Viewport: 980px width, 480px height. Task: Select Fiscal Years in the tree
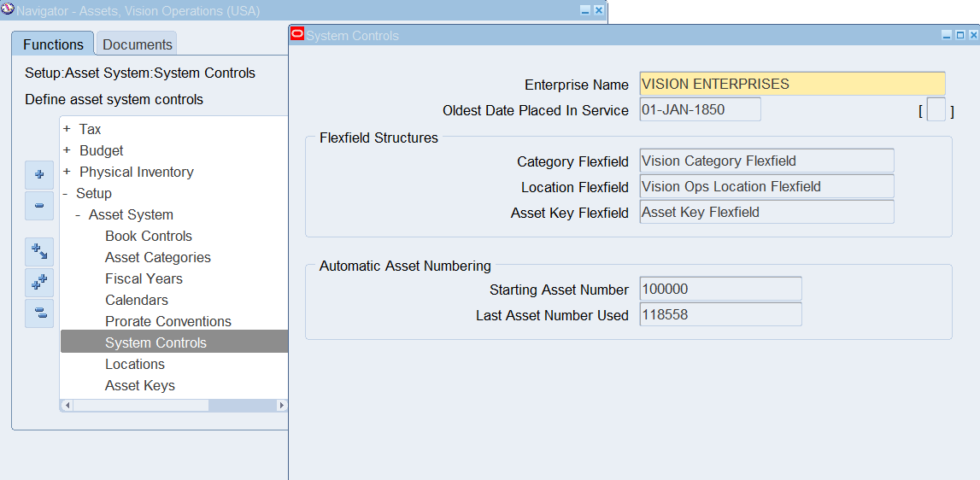point(144,278)
